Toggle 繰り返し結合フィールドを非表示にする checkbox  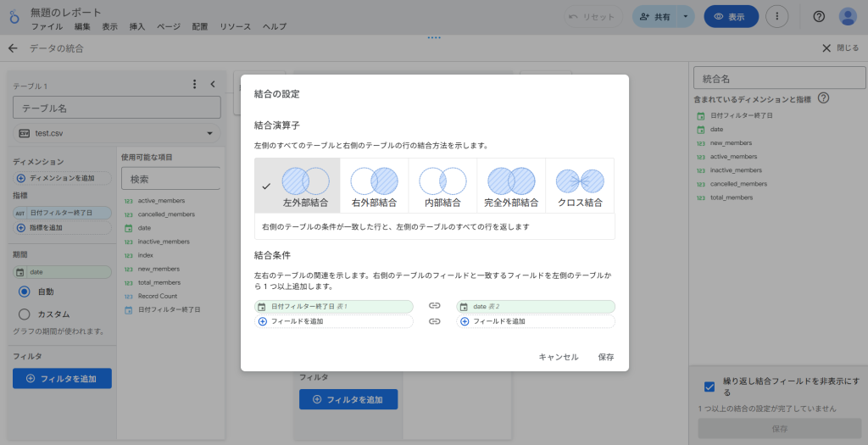coord(709,387)
